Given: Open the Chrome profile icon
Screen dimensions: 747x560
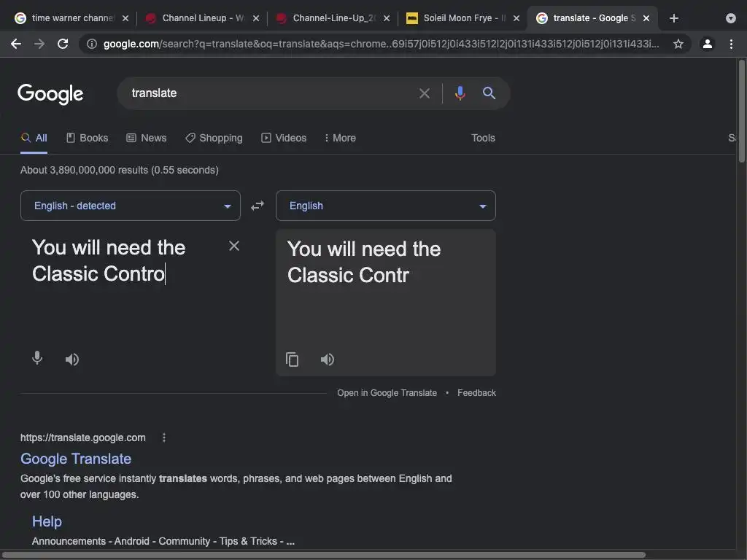Looking at the screenshot, I should click(x=708, y=44).
